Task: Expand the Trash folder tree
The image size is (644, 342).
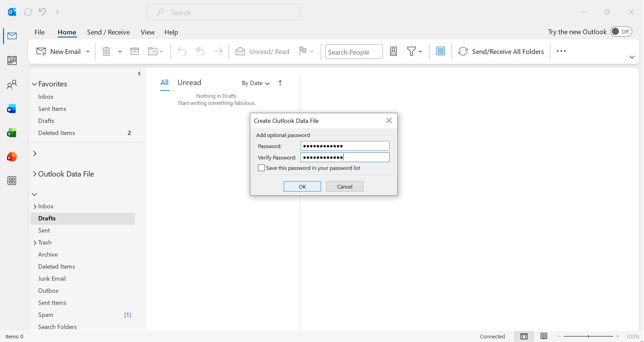Action: tap(35, 243)
